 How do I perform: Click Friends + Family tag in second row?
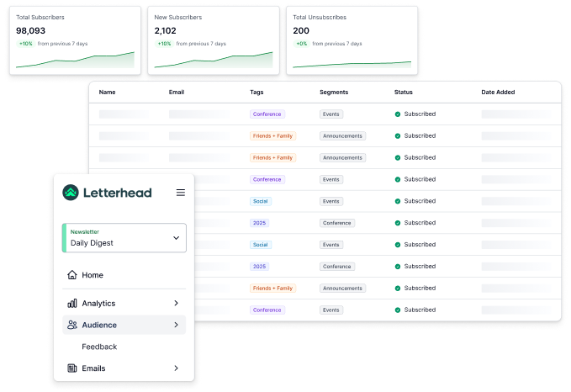coord(272,136)
